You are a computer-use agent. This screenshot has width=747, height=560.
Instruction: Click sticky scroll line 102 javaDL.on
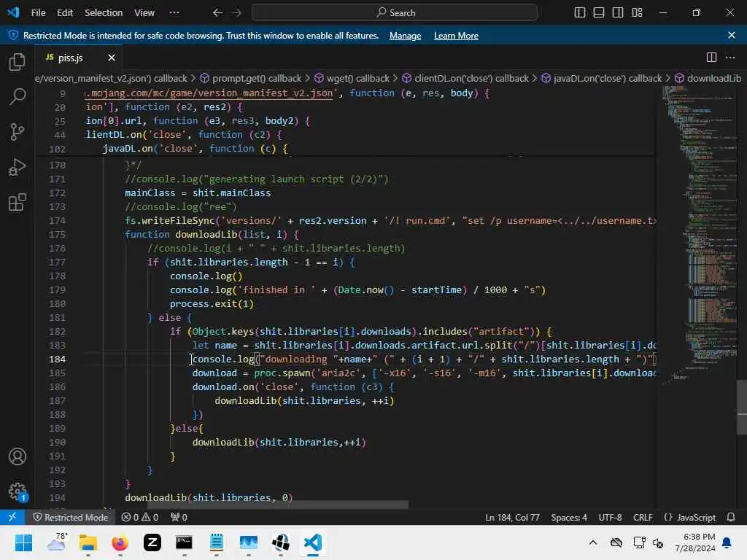coord(196,149)
